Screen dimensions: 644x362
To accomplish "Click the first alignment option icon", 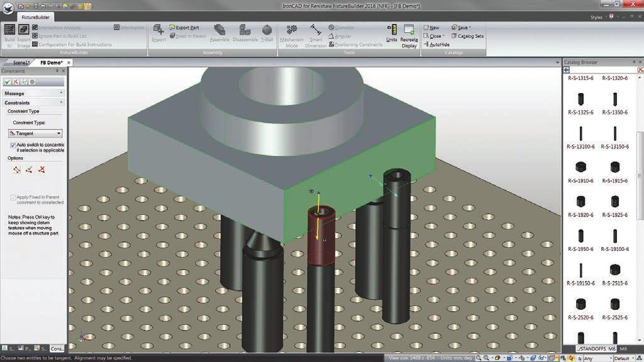I will coord(16,170).
